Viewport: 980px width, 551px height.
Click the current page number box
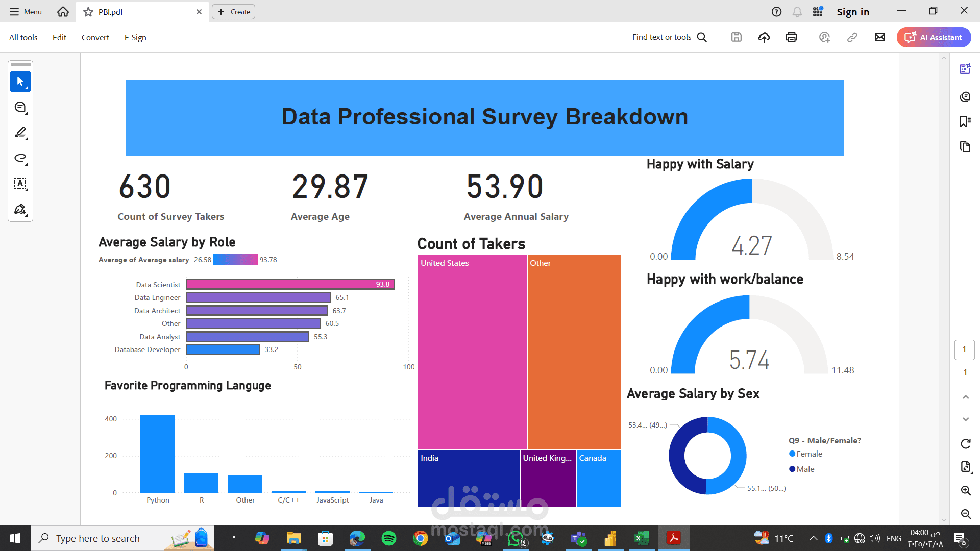965,349
